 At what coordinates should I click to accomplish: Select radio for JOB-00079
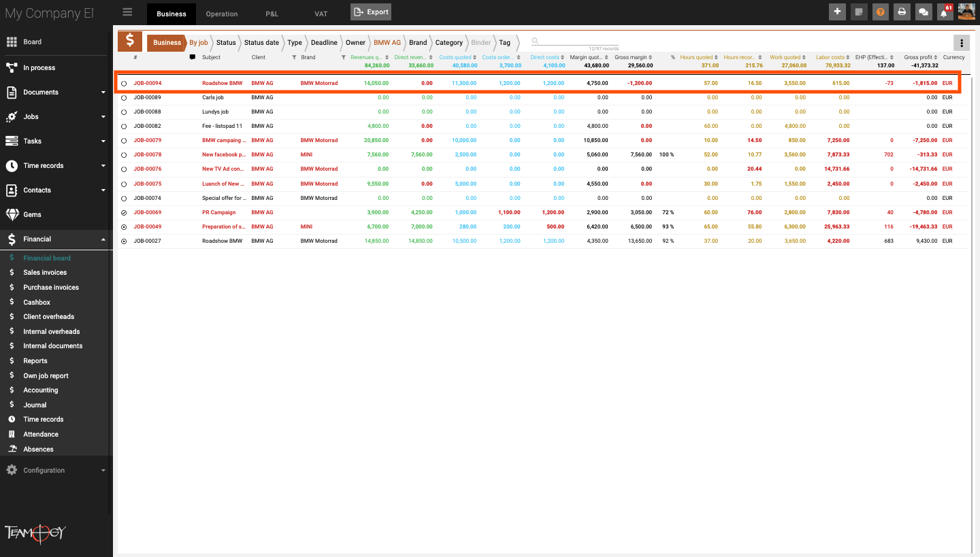pyautogui.click(x=124, y=141)
